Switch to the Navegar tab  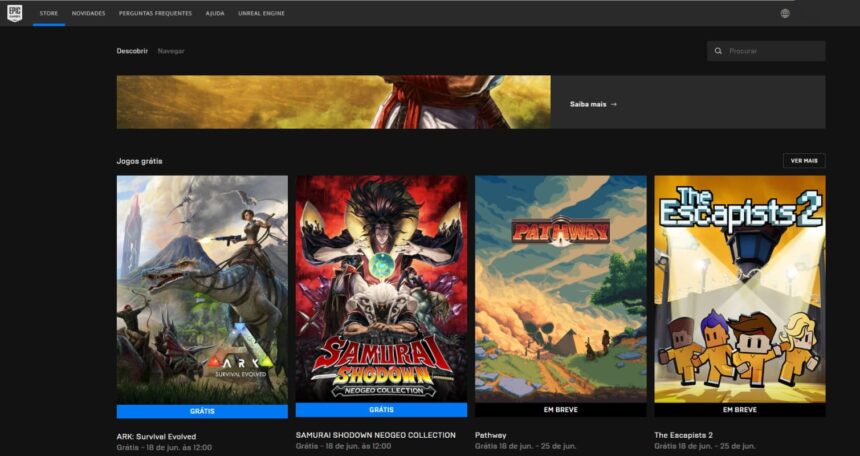point(171,51)
